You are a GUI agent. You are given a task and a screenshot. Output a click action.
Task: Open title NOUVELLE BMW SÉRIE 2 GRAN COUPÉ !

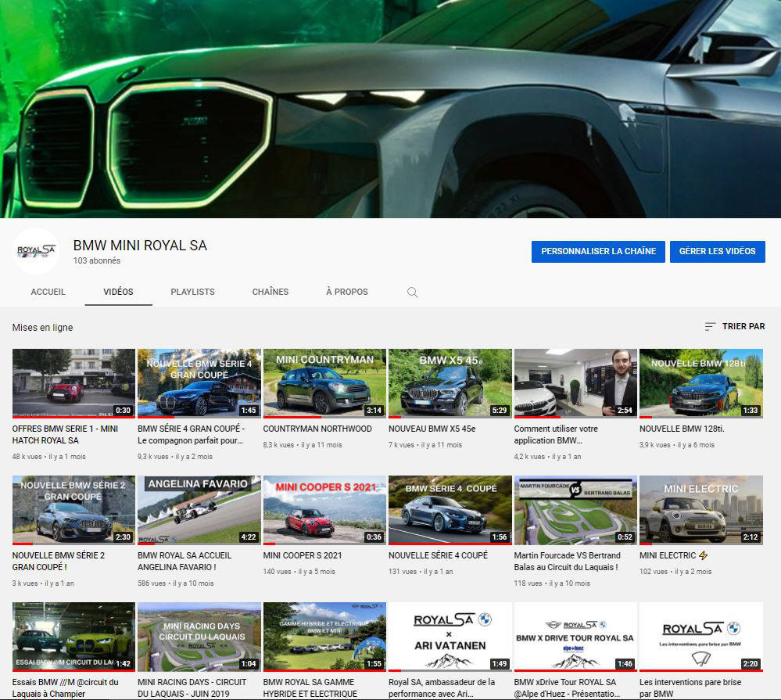tap(59, 561)
